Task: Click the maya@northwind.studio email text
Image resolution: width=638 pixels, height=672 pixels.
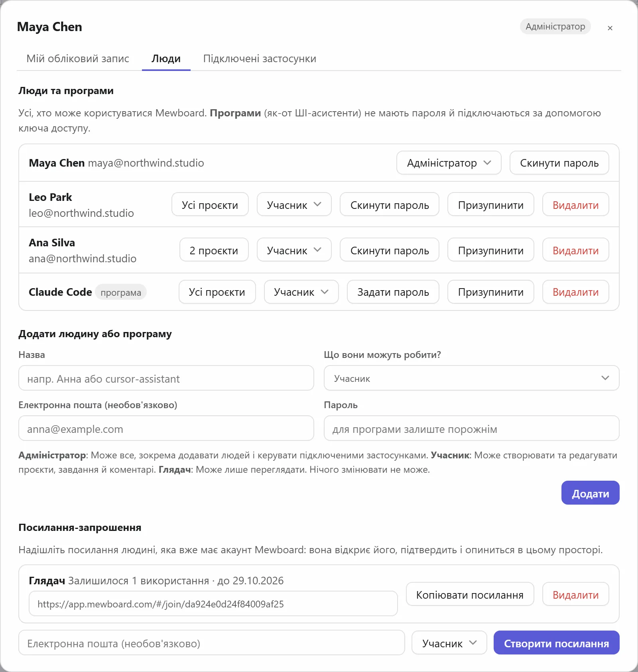Action: pyautogui.click(x=146, y=163)
